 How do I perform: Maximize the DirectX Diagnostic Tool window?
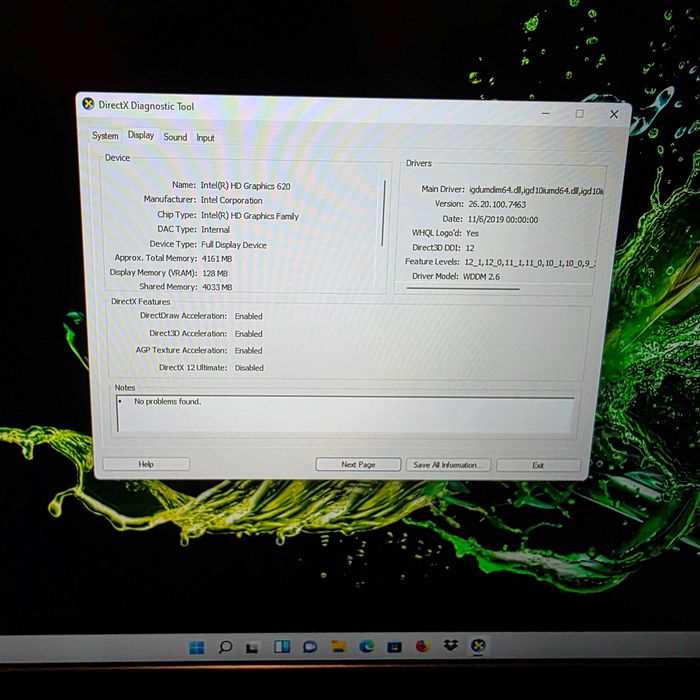click(x=579, y=114)
